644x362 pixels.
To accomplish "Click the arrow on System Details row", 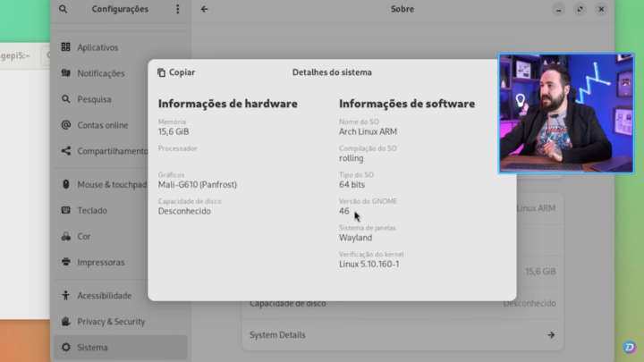I will pyautogui.click(x=551, y=335).
